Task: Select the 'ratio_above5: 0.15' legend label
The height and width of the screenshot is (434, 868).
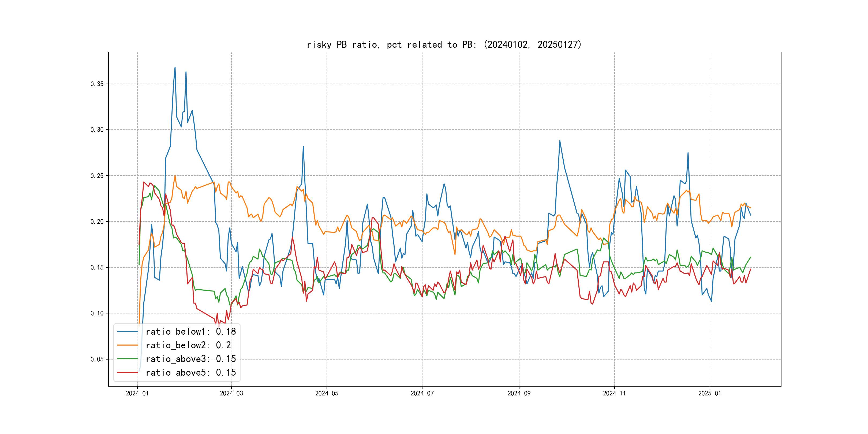Action: (191, 372)
